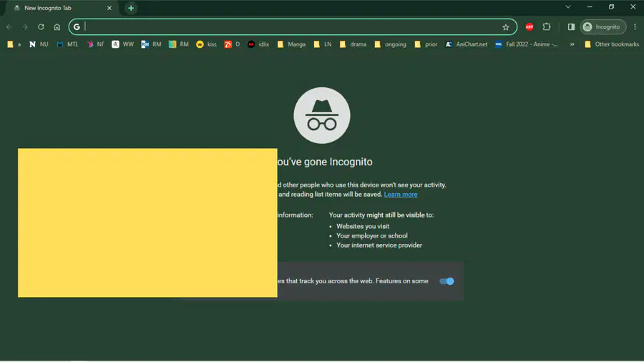
Task: Minimize the Chrome window
Action: pos(590,7)
